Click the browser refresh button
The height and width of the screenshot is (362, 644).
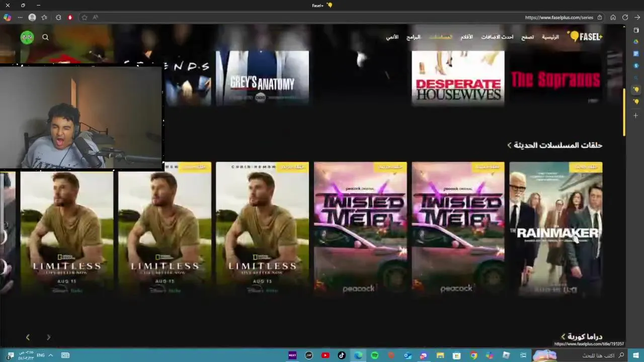(x=625, y=17)
